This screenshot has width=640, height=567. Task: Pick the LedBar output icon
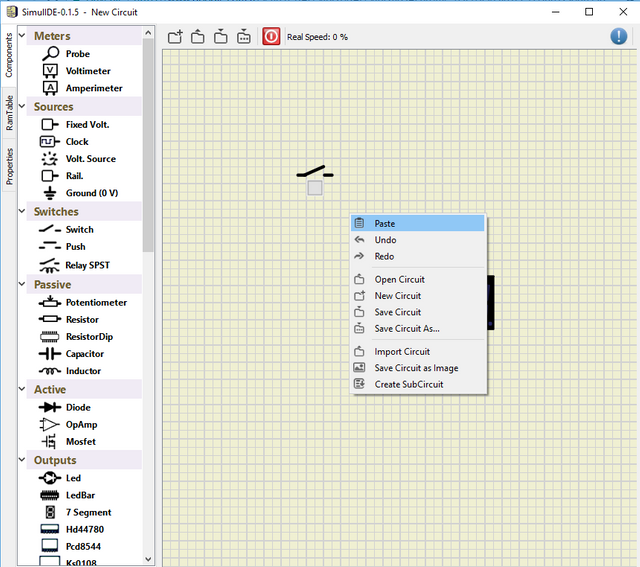(x=49, y=495)
